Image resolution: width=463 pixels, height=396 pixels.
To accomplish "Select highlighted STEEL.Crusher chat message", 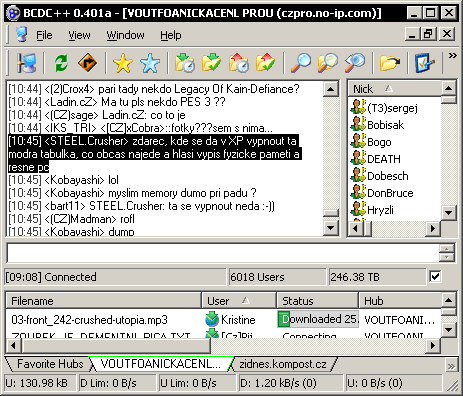I will click(x=155, y=154).
